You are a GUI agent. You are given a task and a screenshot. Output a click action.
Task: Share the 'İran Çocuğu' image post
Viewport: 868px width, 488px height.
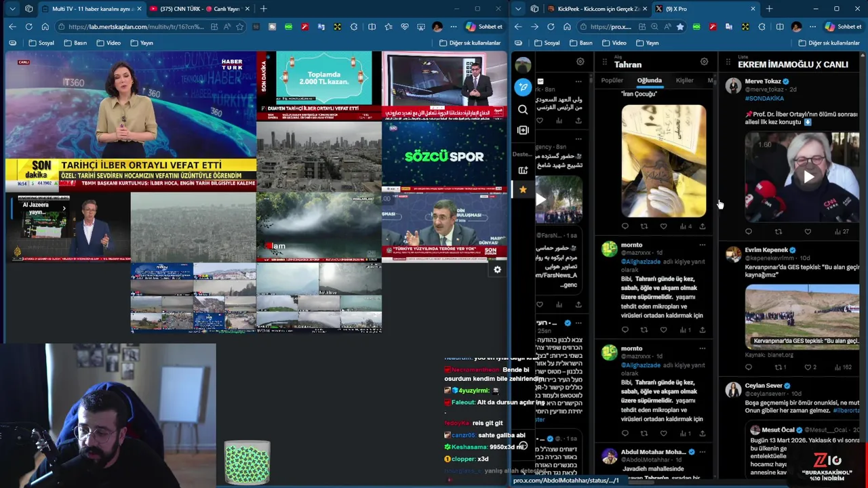coord(703,226)
